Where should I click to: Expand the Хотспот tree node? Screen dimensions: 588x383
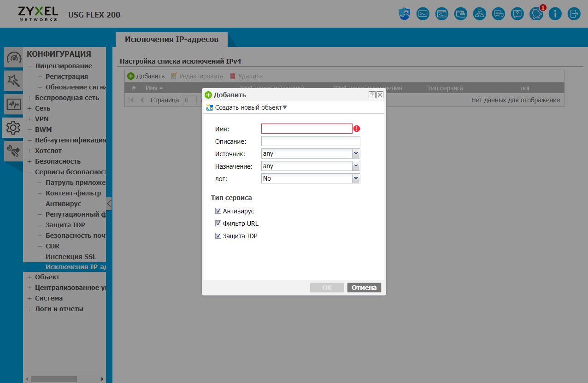pyautogui.click(x=29, y=151)
